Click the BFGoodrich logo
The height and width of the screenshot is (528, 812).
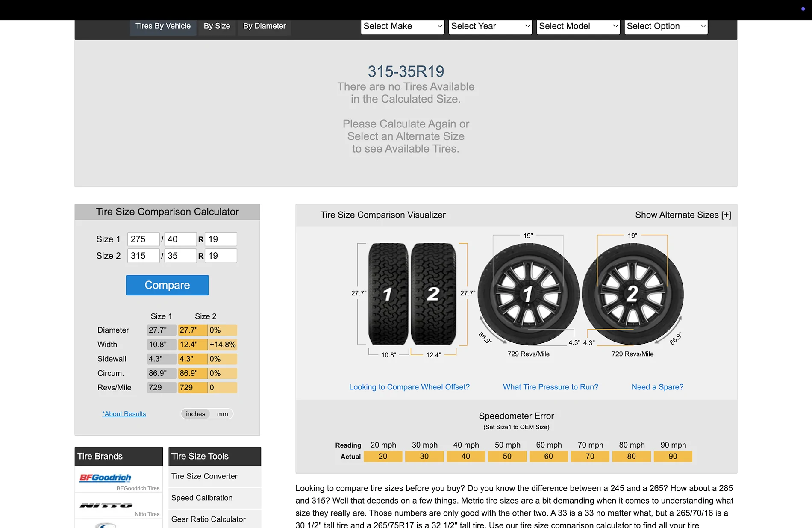(x=105, y=478)
